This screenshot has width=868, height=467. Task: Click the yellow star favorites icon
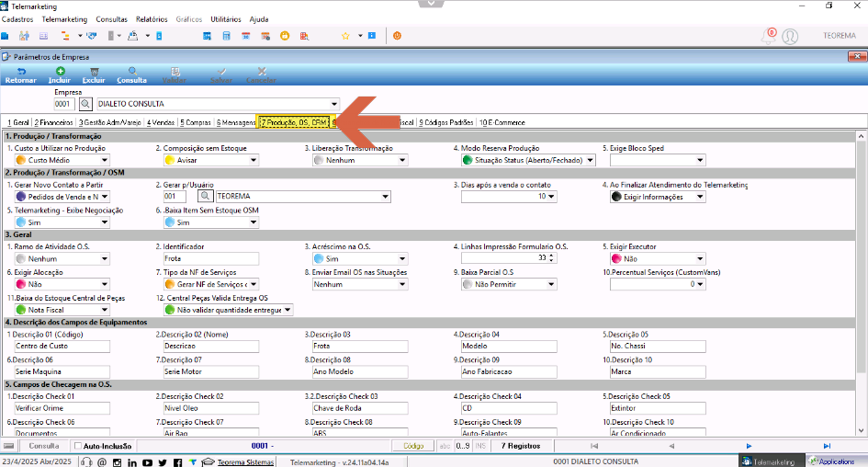click(x=345, y=36)
